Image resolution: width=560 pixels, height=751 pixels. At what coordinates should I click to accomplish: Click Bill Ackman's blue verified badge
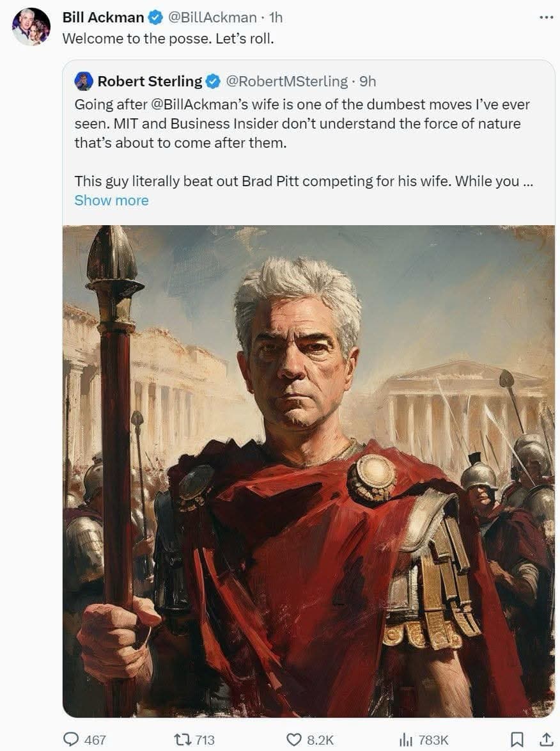tap(155, 18)
